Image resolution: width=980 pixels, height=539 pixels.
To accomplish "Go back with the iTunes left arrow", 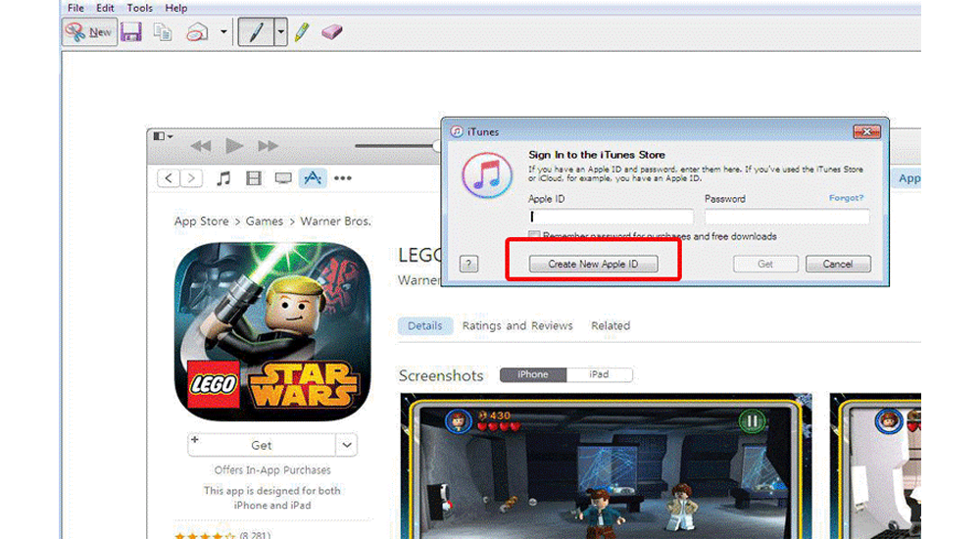I will pyautogui.click(x=169, y=178).
